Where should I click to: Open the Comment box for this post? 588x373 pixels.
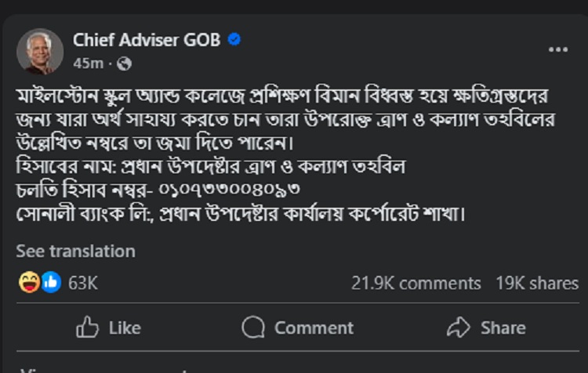[x=298, y=328]
